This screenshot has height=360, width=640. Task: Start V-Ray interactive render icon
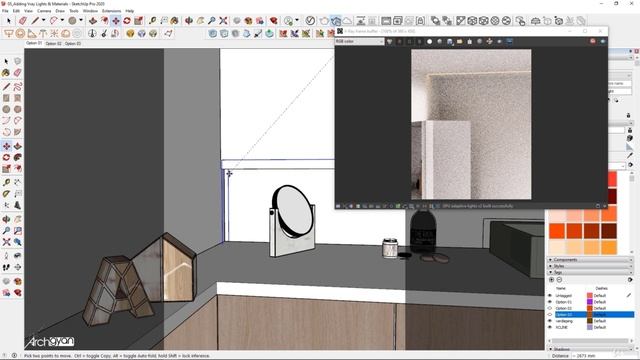tap(336, 20)
